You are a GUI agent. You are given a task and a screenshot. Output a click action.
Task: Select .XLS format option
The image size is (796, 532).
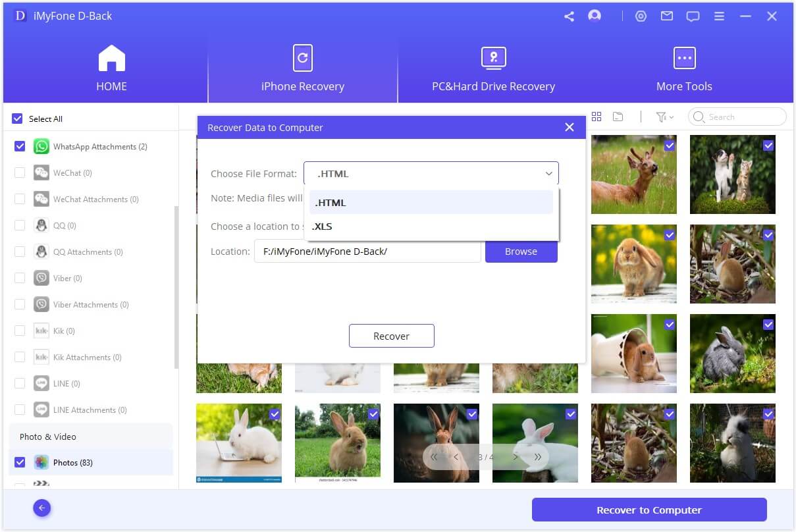[431, 226]
